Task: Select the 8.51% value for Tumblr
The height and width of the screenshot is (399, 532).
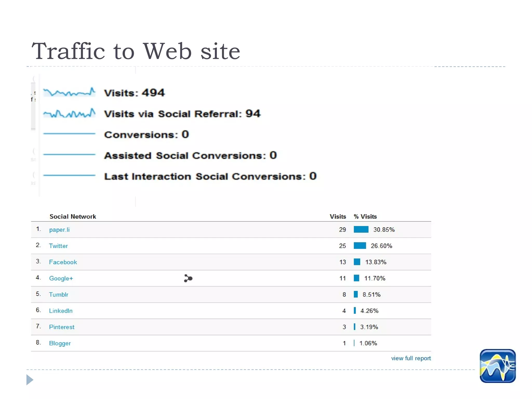Action: 371,294
